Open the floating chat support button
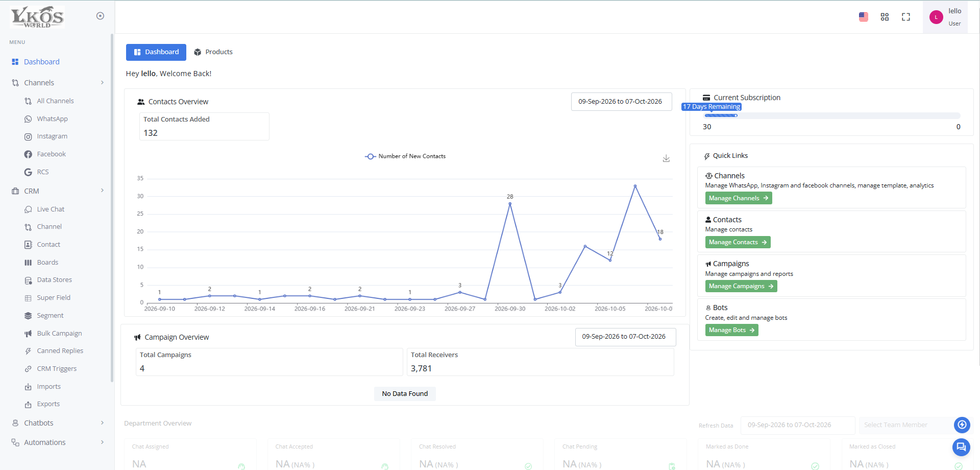The height and width of the screenshot is (470, 980). [961, 447]
